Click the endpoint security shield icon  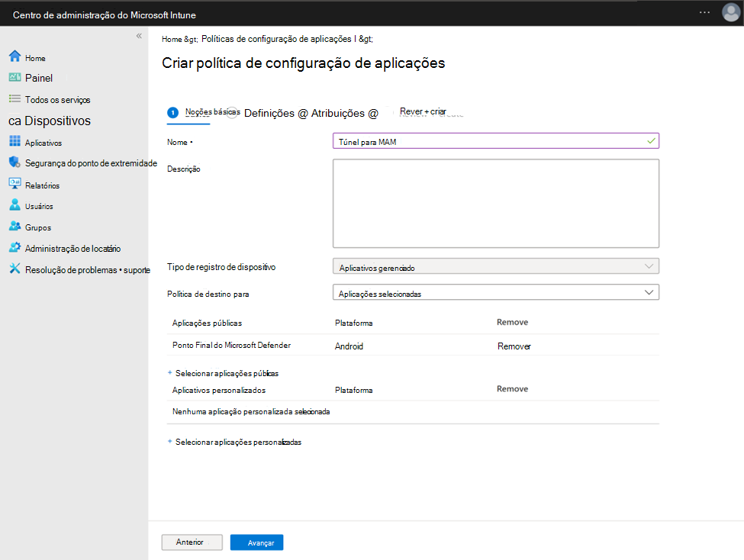(14, 162)
